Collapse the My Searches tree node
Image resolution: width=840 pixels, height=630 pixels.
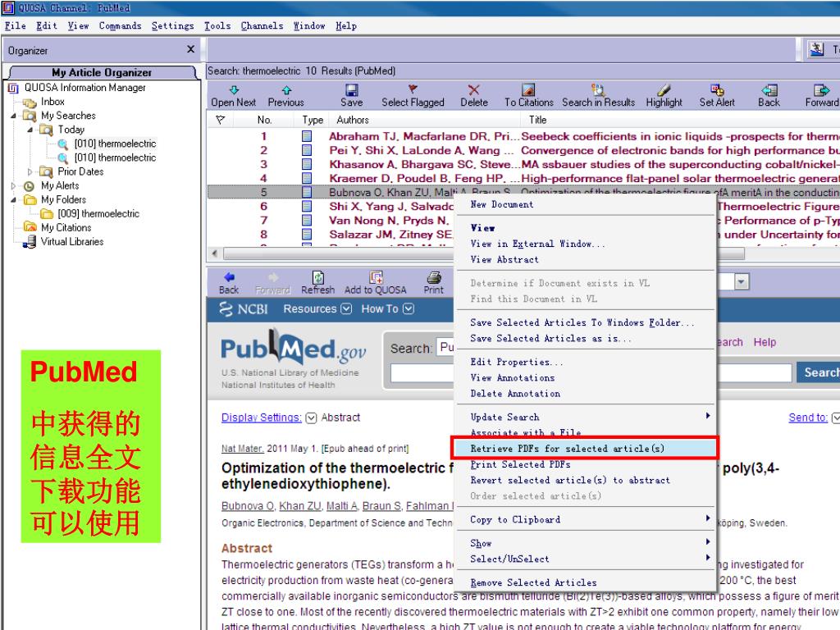pyautogui.click(x=13, y=116)
